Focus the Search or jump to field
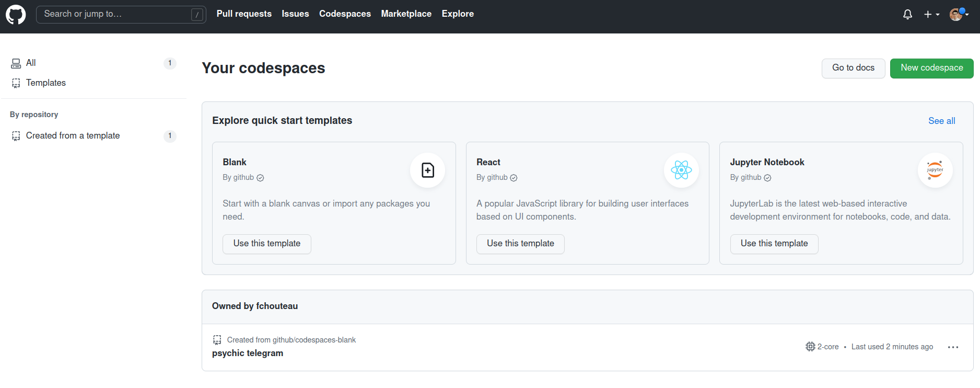 (115, 14)
